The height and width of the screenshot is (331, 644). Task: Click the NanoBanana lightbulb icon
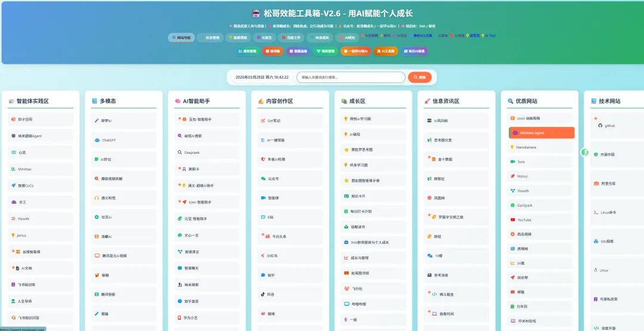512,147
